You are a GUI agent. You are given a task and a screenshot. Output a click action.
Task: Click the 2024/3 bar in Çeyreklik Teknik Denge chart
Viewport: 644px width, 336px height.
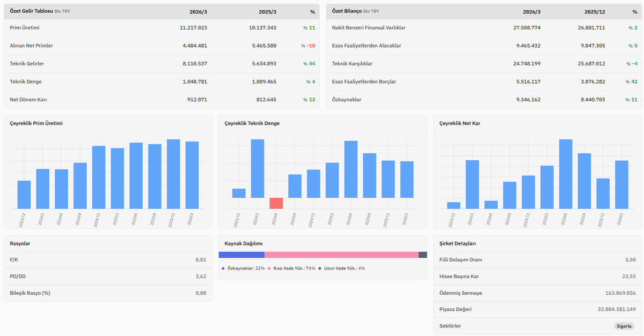pyautogui.click(x=258, y=168)
